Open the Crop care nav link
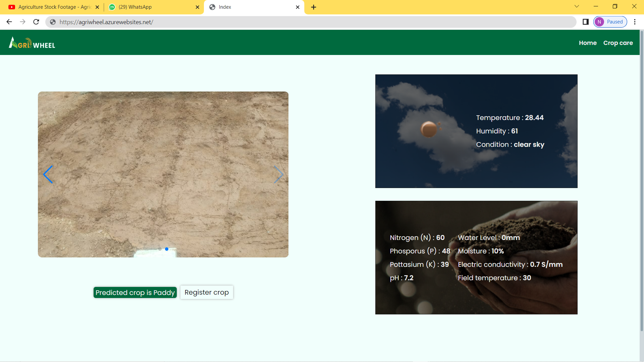The image size is (644, 362). coord(618,43)
